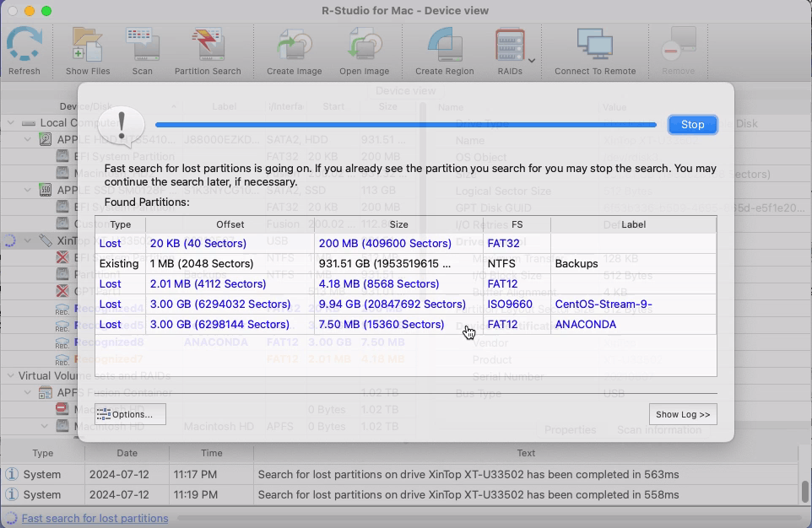Sort Found Partitions by the Offset column
The image size is (812, 528).
coord(230,224)
